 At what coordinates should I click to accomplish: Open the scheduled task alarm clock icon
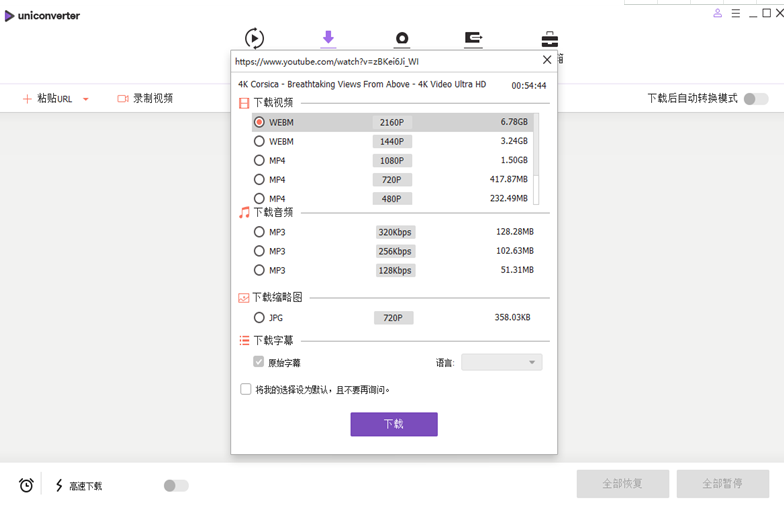(x=26, y=485)
